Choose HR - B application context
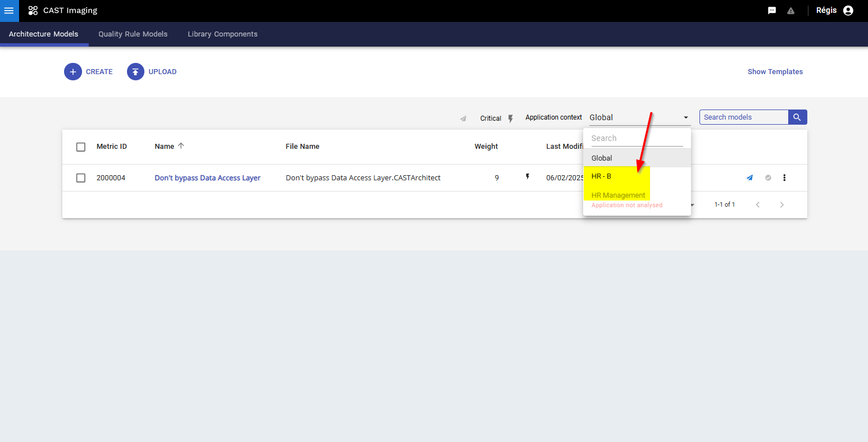 point(637,176)
